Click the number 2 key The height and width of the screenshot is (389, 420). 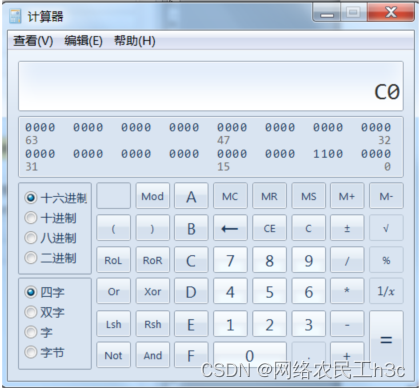point(269,324)
